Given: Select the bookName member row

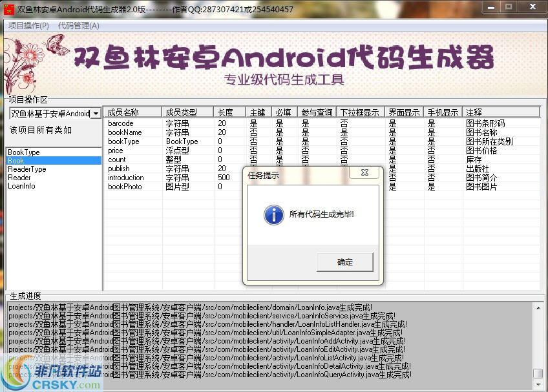Looking at the screenshot, I should (322, 132).
